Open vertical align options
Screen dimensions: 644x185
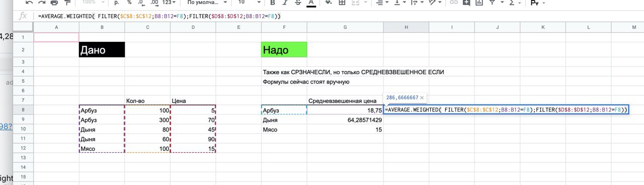coord(399,3)
